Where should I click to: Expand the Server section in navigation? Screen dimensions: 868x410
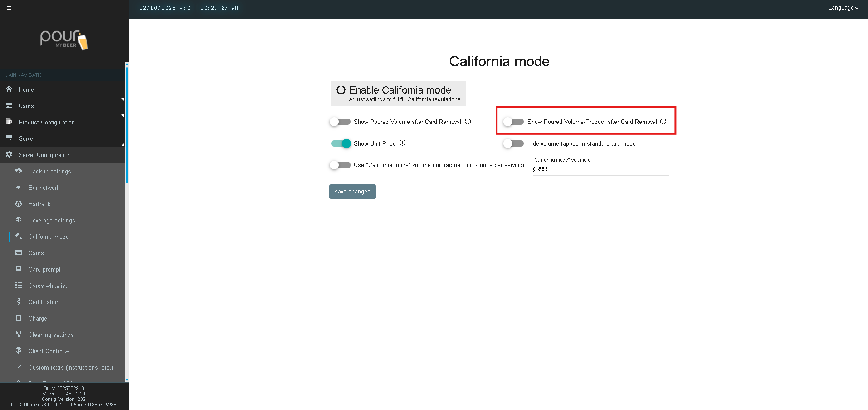pyautogui.click(x=27, y=138)
